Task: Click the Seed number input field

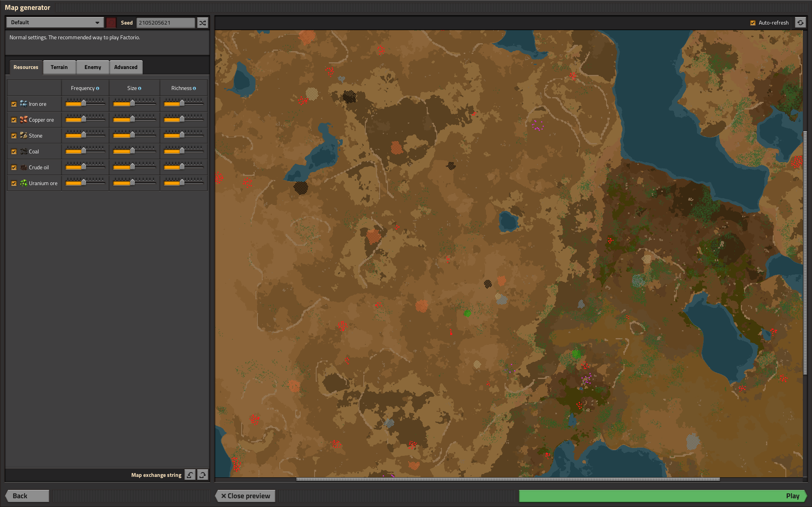Action: tap(166, 23)
